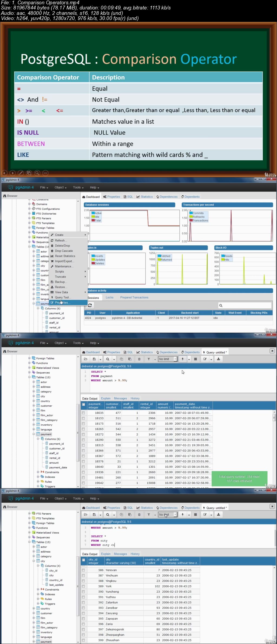Click refresh icon under Sessions tab in dashboard
The image size is (277, 644).
[x=90, y=305]
